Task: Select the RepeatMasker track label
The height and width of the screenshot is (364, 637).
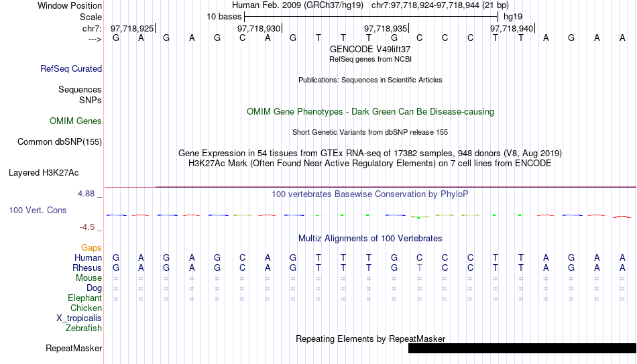Action: click(x=74, y=348)
